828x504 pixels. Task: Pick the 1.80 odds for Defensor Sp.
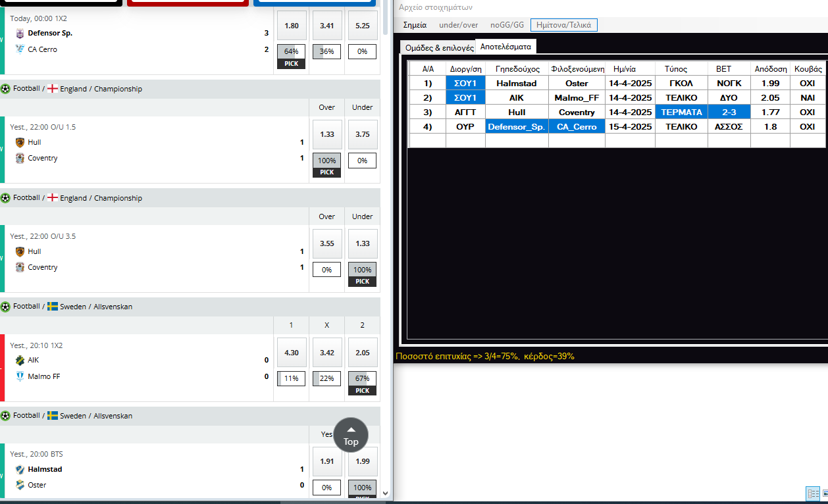click(291, 26)
